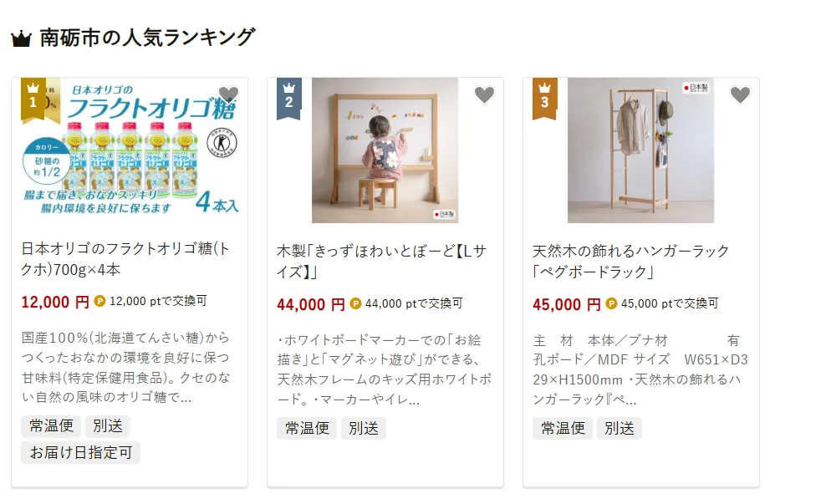Open the kids whiteboard product photo
The height and width of the screenshot is (504, 821).
point(385,150)
